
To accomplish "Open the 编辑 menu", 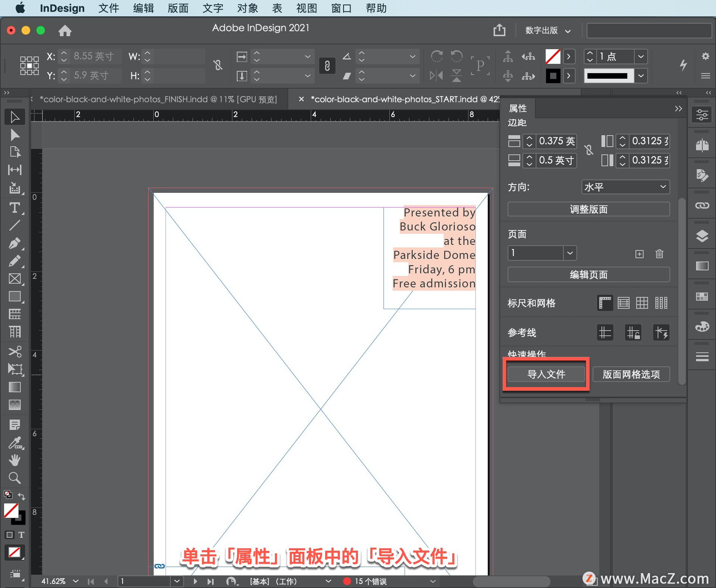I will (x=143, y=8).
